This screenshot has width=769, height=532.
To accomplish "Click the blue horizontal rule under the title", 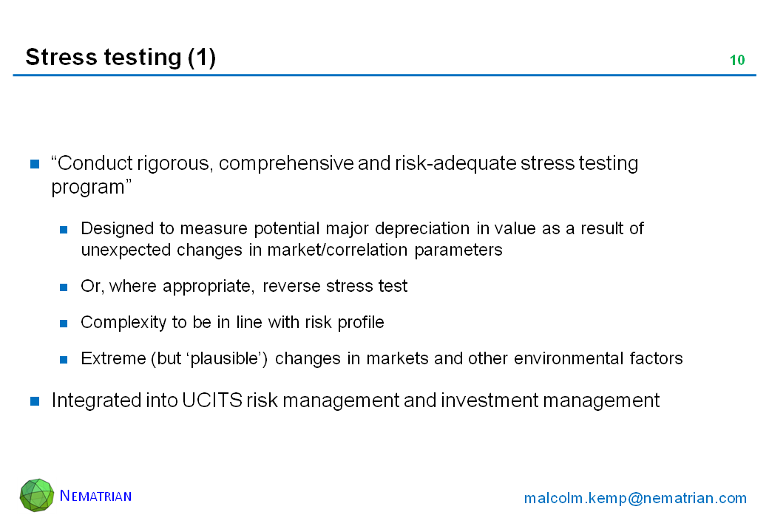I will [384, 75].
